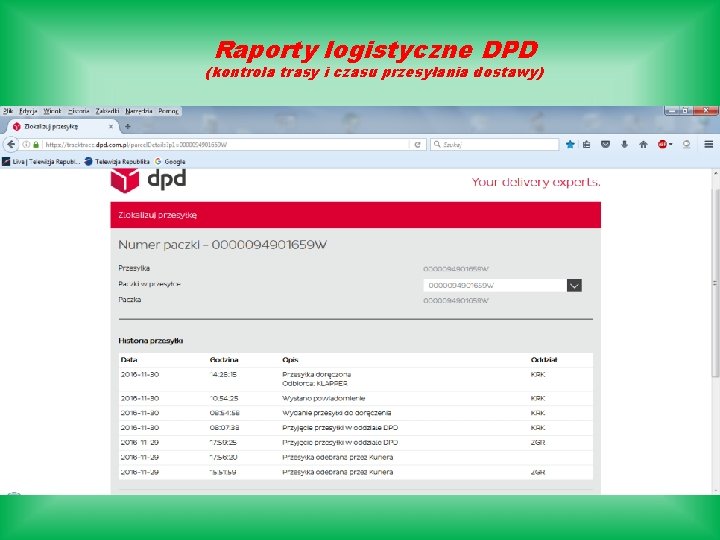This screenshot has height=540, width=720.
Task: Click the Przesyłka doręczona row description
Action: pyautogui.click(x=317, y=375)
